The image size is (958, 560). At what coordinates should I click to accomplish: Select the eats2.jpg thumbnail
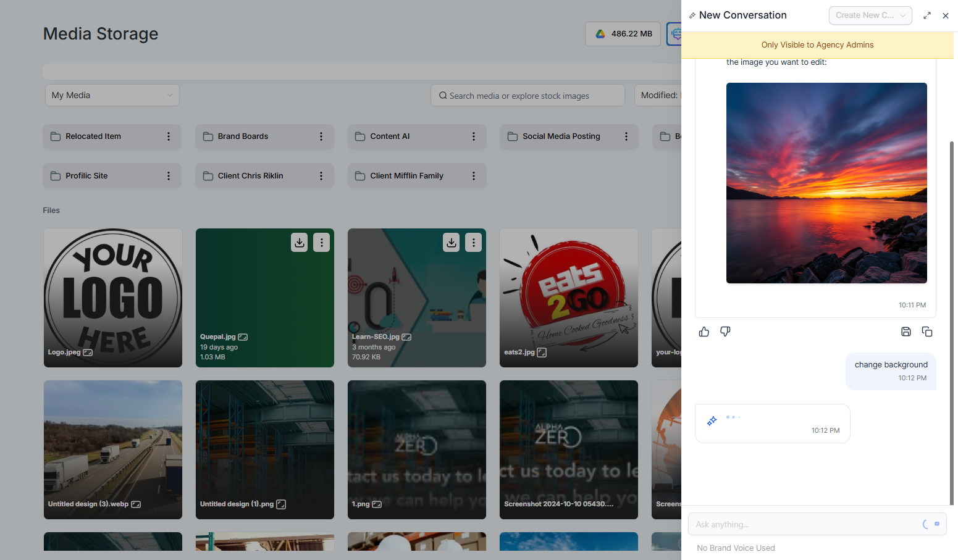tap(569, 298)
